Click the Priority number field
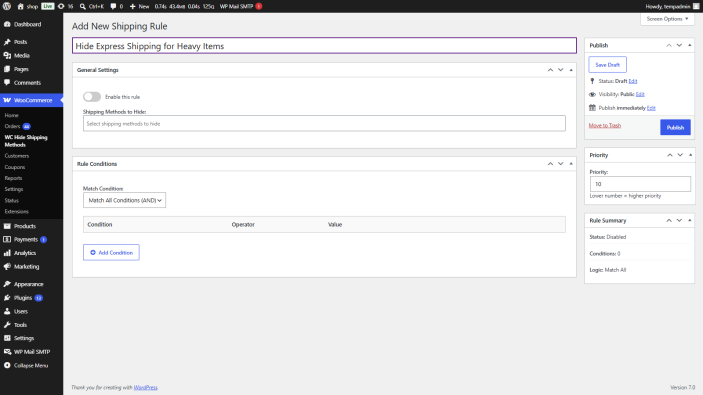The height and width of the screenshot is (395, 703). tap(640, 184)
